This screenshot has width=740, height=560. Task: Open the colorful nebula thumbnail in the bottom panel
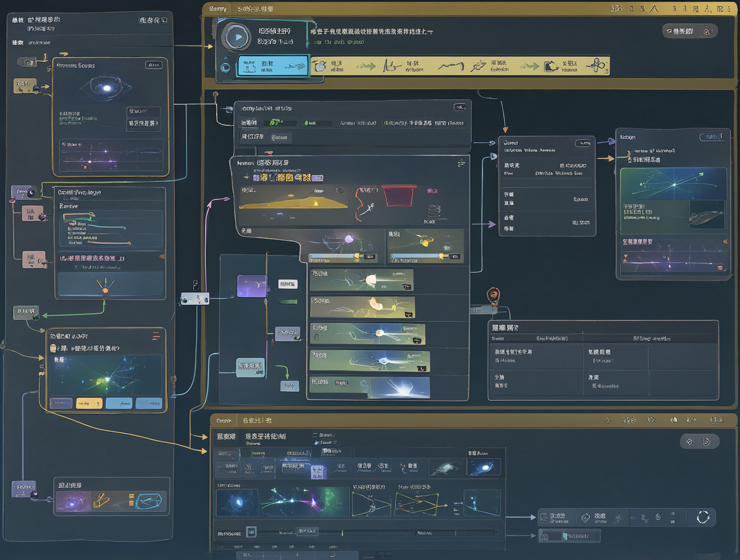pos(304,502)
